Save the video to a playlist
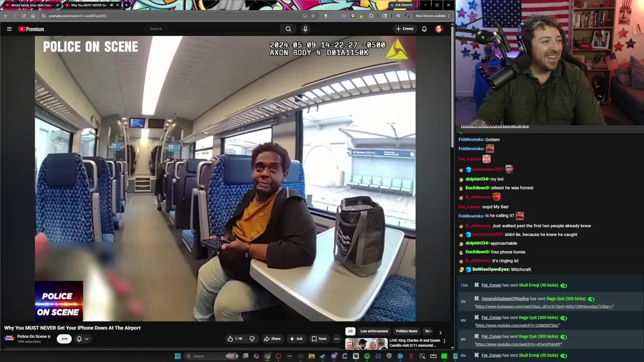644x362 pixels. click(x=318, y=339)
